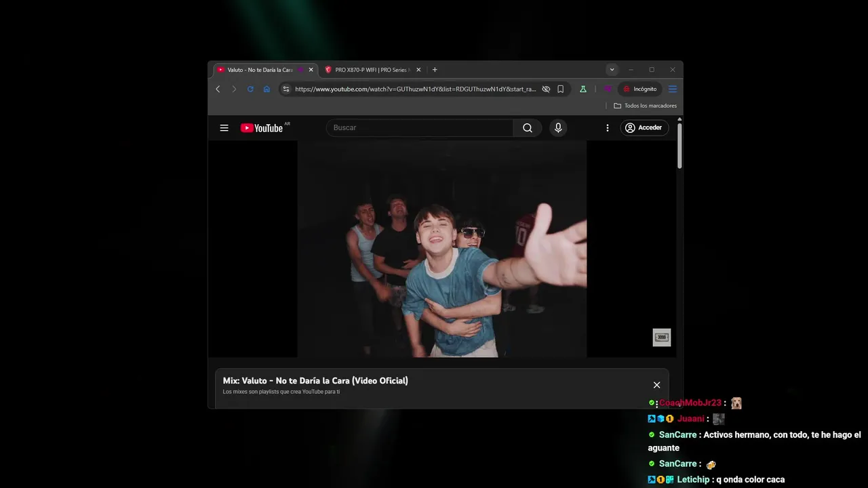Image resolution: width=868 pixels, height=488 pixels.
Task: Click the message 'Activos hermano, con todo'
Action: (754, 441)
